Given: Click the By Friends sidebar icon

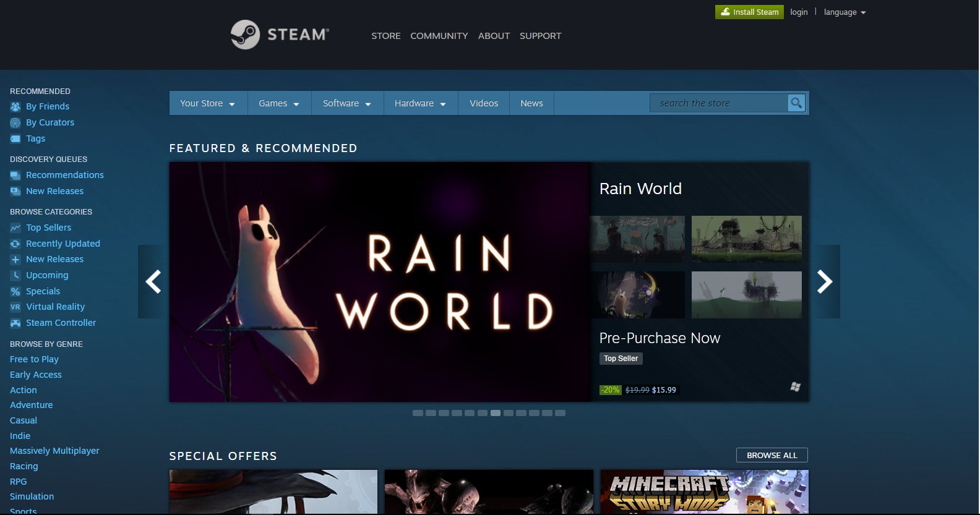Looking at the screenshot, I should (x=15, y=107).
